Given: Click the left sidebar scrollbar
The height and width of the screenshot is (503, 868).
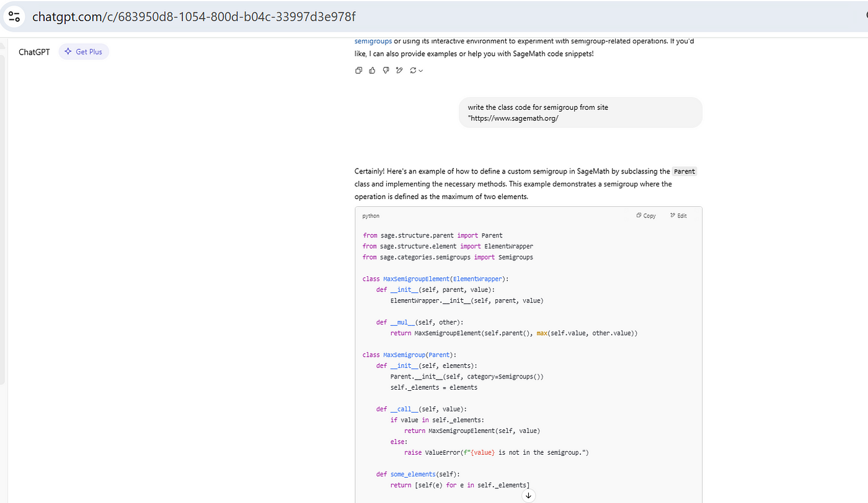Looking at the screenshot, I should point(2,217).
